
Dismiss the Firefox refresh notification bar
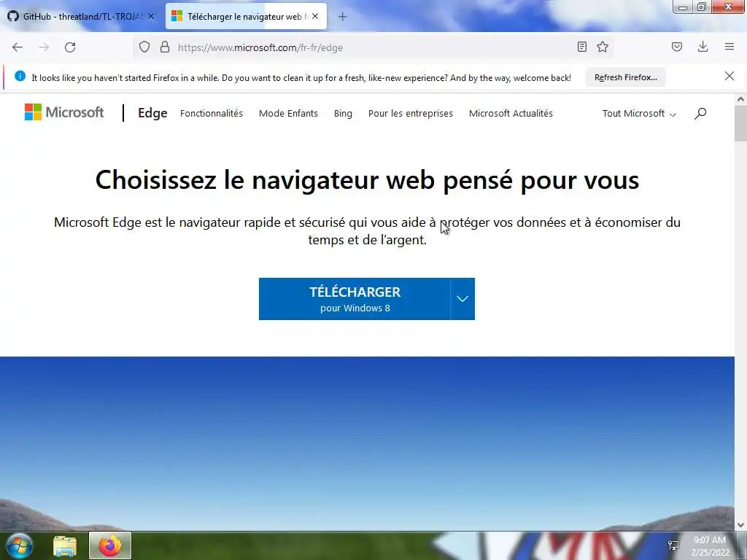coord(729,76)
